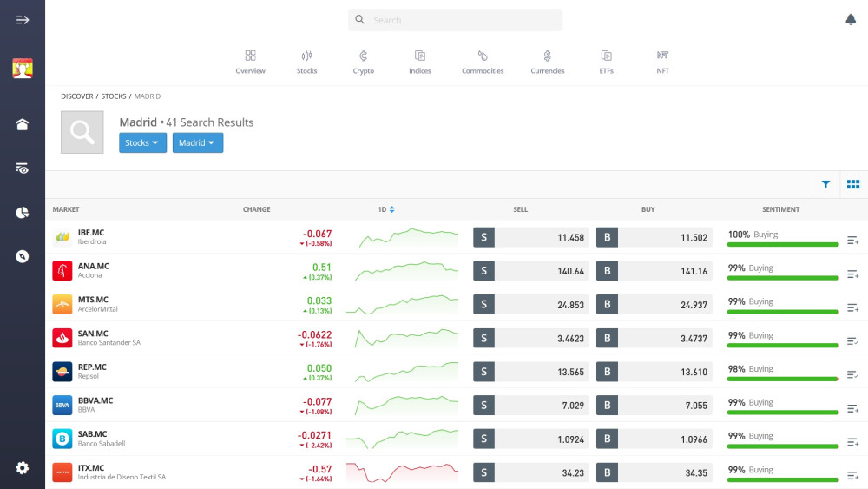
Task: Sell ANA.MC at 140.64
Action: click(531, 271)
